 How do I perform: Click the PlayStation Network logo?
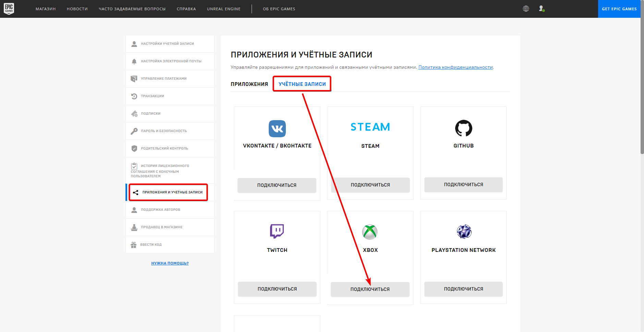(x=464, y=232)
